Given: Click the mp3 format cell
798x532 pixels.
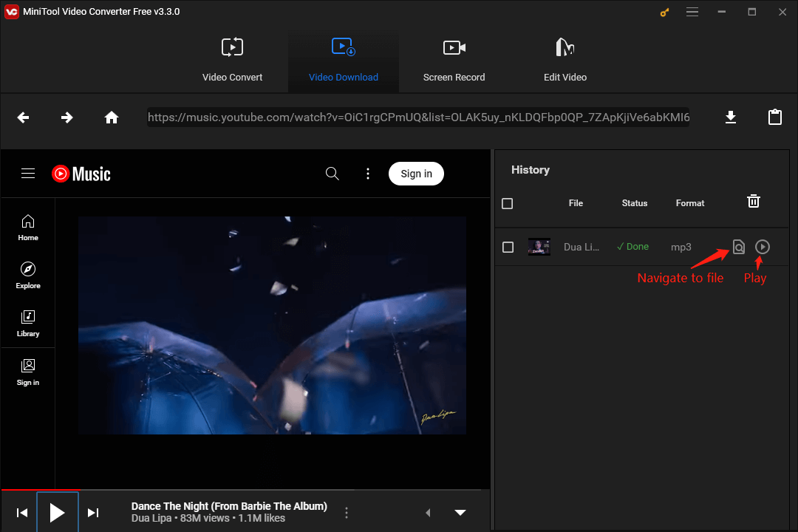Looking at the screenshot, I should [681, 247].
